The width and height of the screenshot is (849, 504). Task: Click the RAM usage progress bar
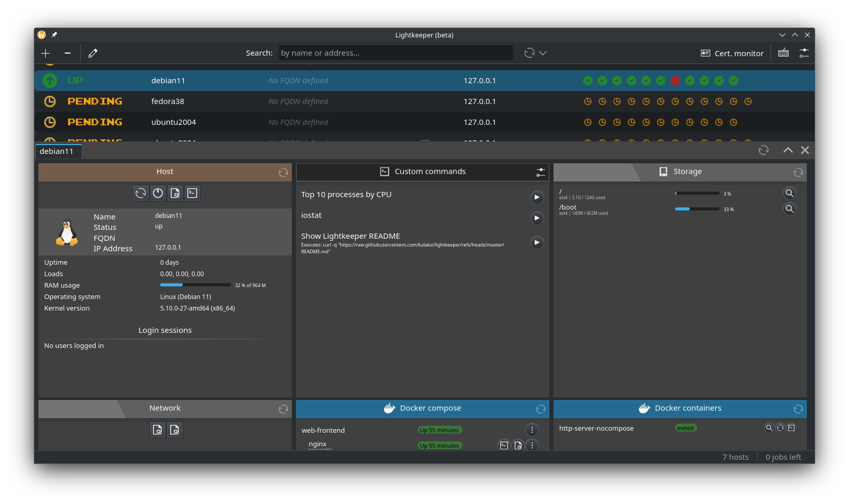point(196,285)
